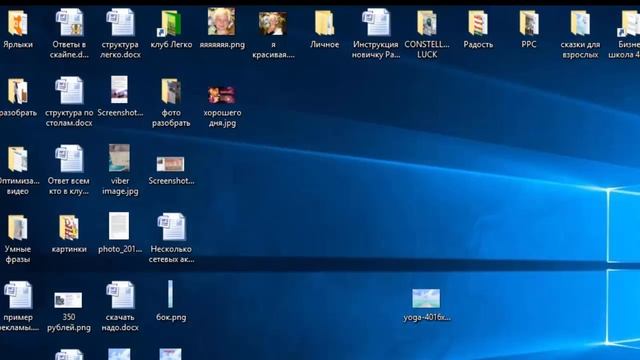Select 350 рублей.png image
Image resolution: width=640 pixels, height=360 pixels.
[x=68, y=300]
